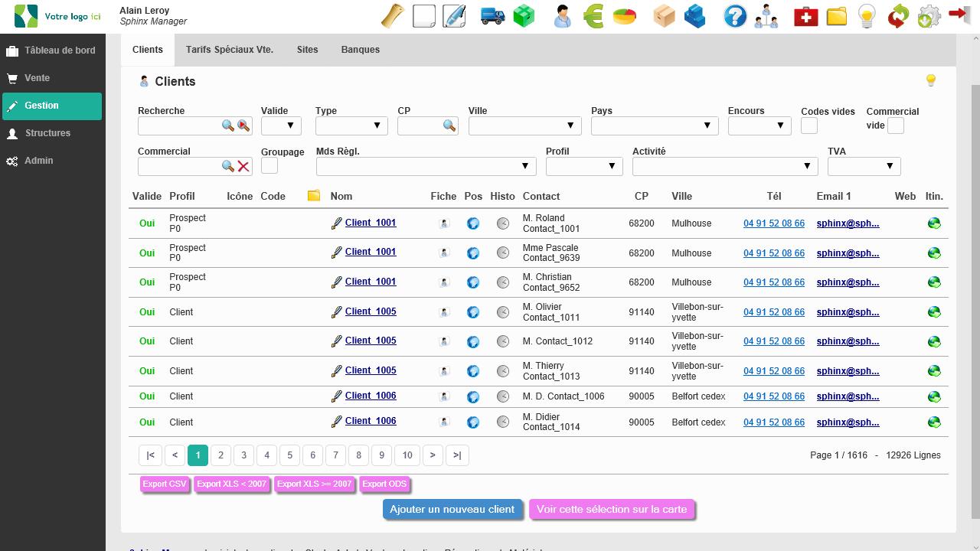Click the small light bulb tip in Clients panel

click(931, 80)
